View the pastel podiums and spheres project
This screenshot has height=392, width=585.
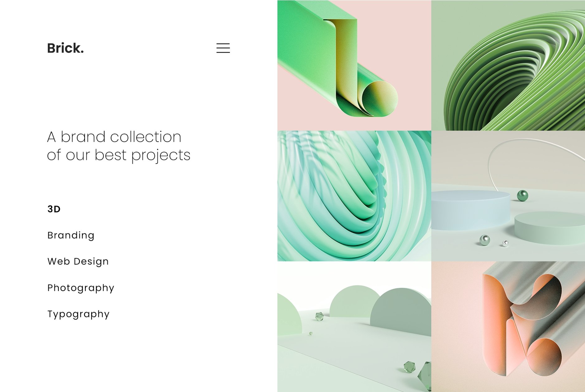click(508, 196)
